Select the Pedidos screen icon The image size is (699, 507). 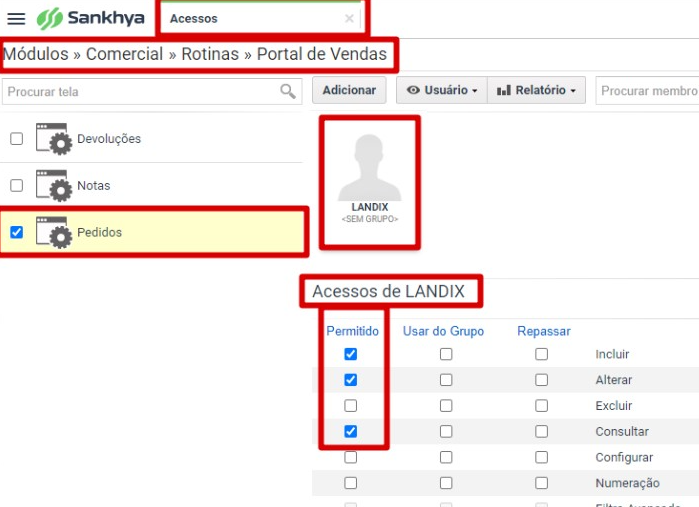53,233
